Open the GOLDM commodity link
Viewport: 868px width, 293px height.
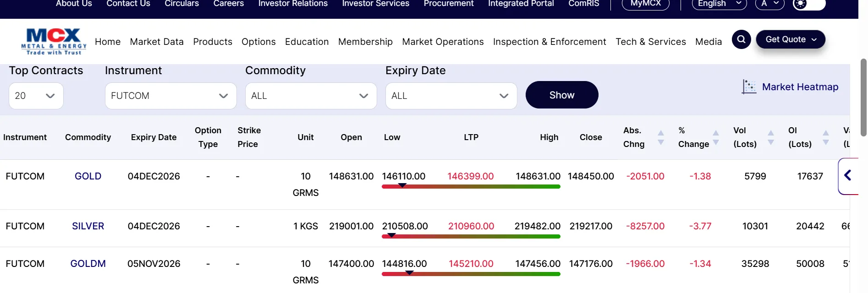pos(88,264)
